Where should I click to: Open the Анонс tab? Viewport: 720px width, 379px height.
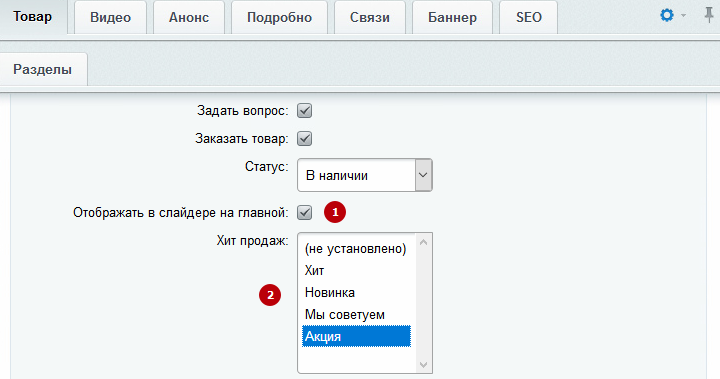pos(189,17)
